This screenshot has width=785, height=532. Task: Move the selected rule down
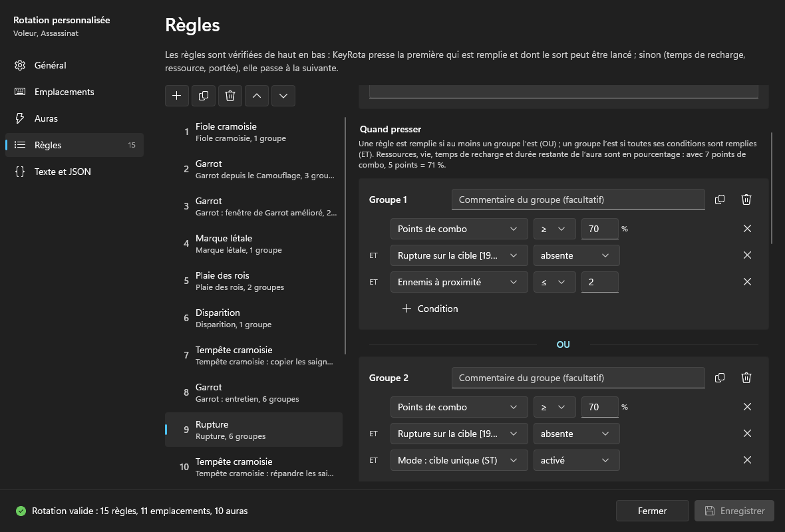click(283, 96)
